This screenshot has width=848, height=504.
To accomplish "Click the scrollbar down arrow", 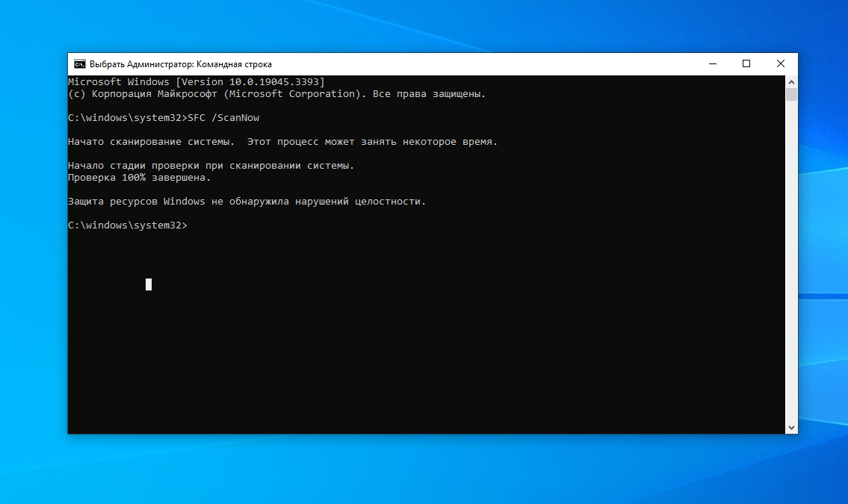I will (791, 427).
